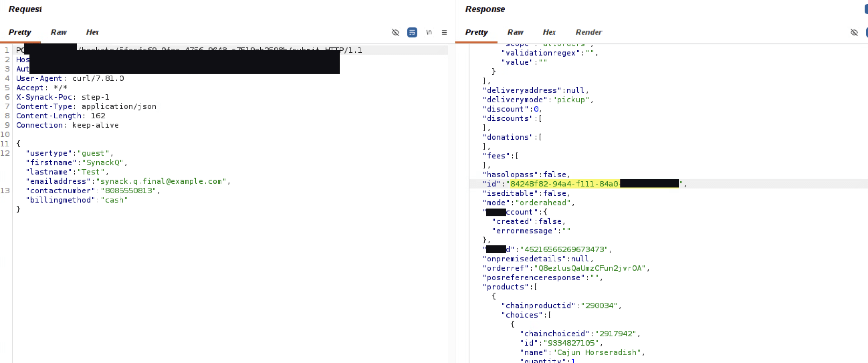Select the Connection: keep-alive header line
Screen dimensions: 868x363
(x=67, y=125)
